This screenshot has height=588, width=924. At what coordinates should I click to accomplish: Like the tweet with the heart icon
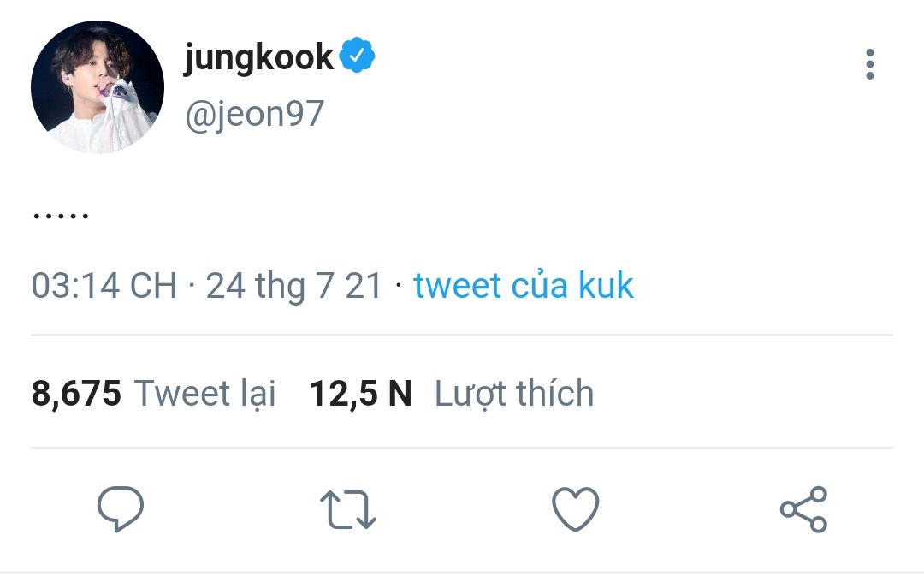point(575,509)
